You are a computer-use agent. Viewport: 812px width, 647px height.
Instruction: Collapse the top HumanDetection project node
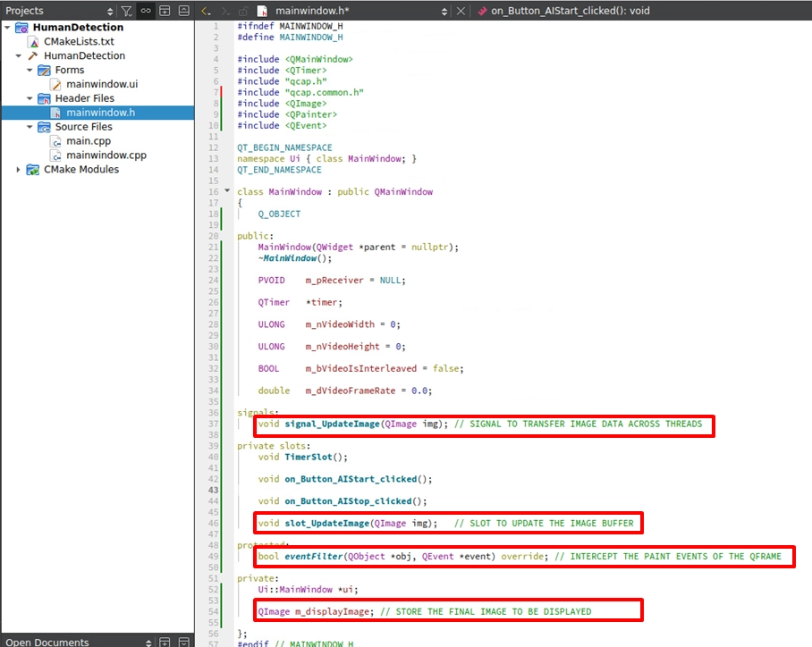7,27
